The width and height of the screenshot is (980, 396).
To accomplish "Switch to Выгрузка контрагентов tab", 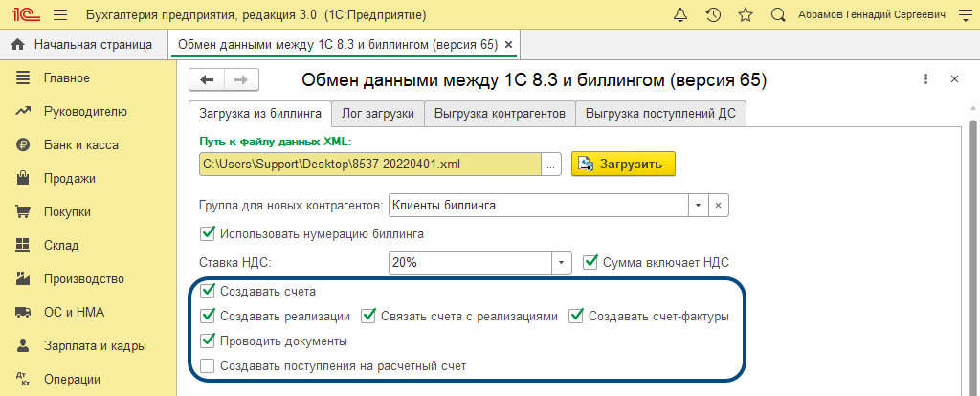I will point(500,114).
